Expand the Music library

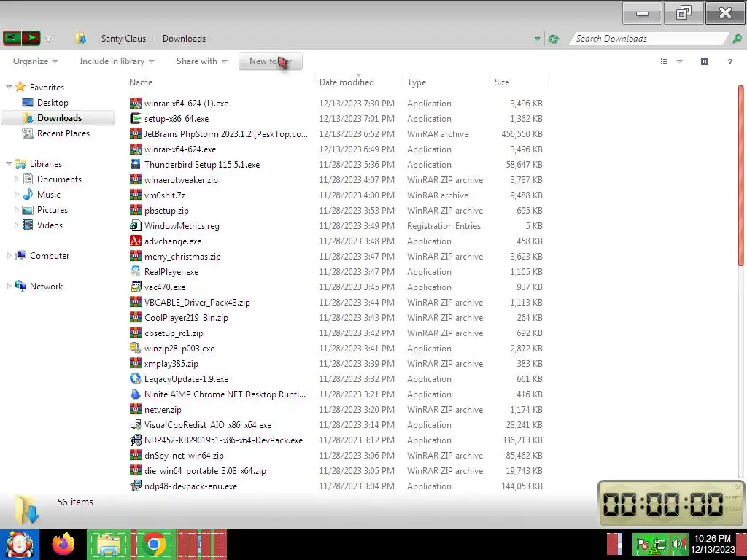[16, 195]
